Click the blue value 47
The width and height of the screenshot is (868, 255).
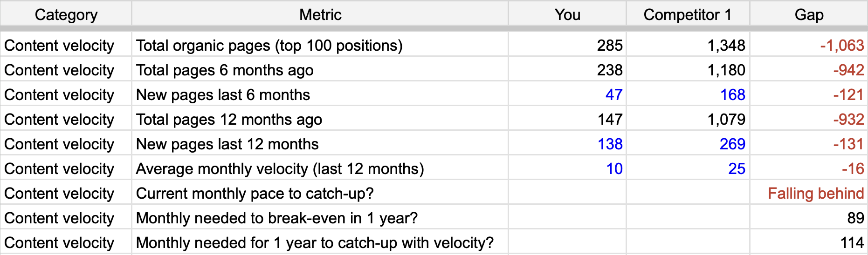(613, 95)
